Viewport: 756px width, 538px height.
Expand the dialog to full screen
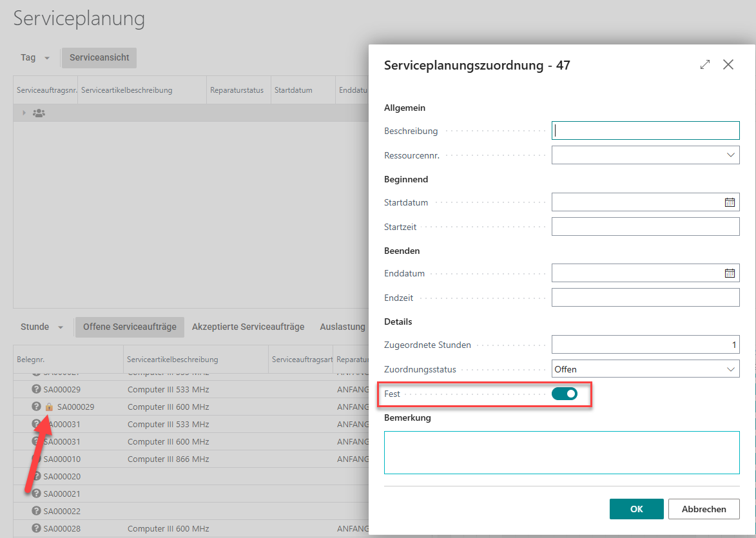705,64
